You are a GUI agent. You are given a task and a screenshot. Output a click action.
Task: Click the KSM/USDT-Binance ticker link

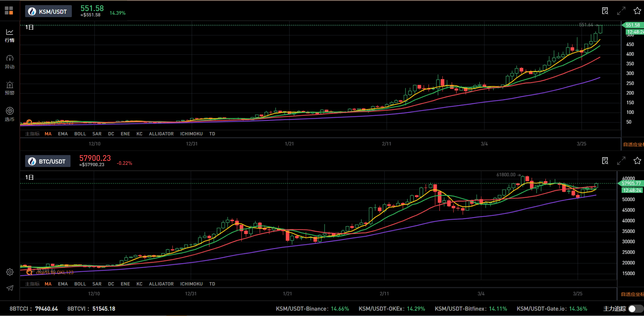point(312,309)
